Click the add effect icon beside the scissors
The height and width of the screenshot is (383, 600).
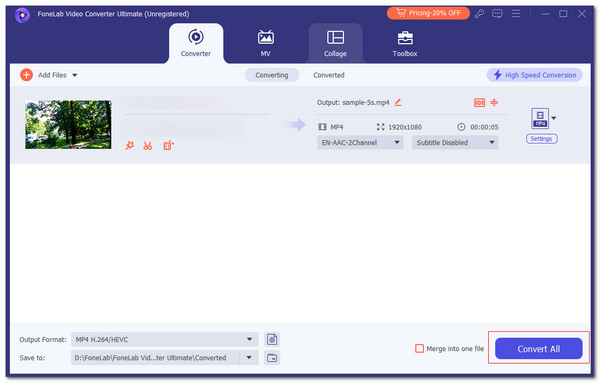point(168,145)
